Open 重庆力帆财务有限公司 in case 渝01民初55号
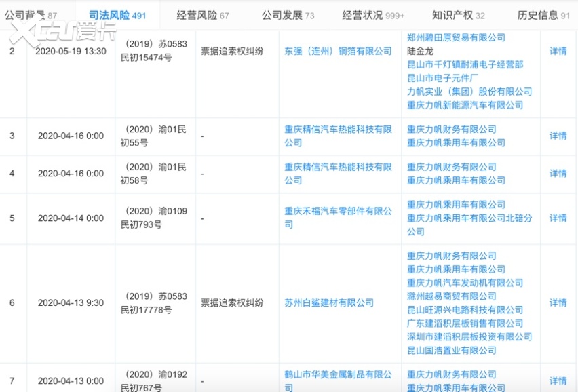 tap(452, 130)
